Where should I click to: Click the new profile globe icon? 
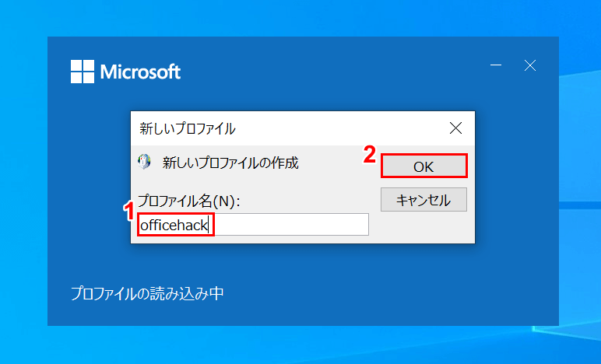(x=145, y=162)
